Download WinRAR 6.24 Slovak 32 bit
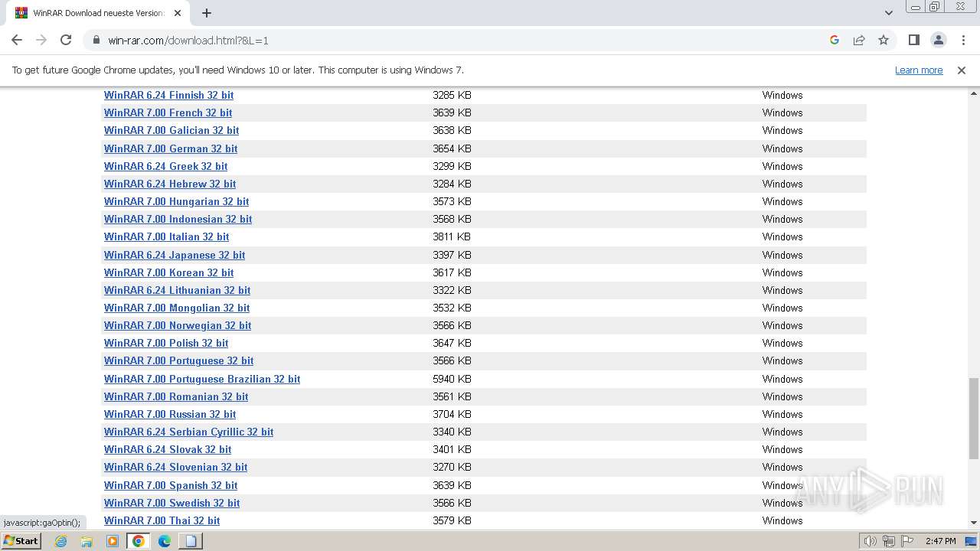Image resolution: width=980 pixels, height=551 pixels. coord(168,449)
